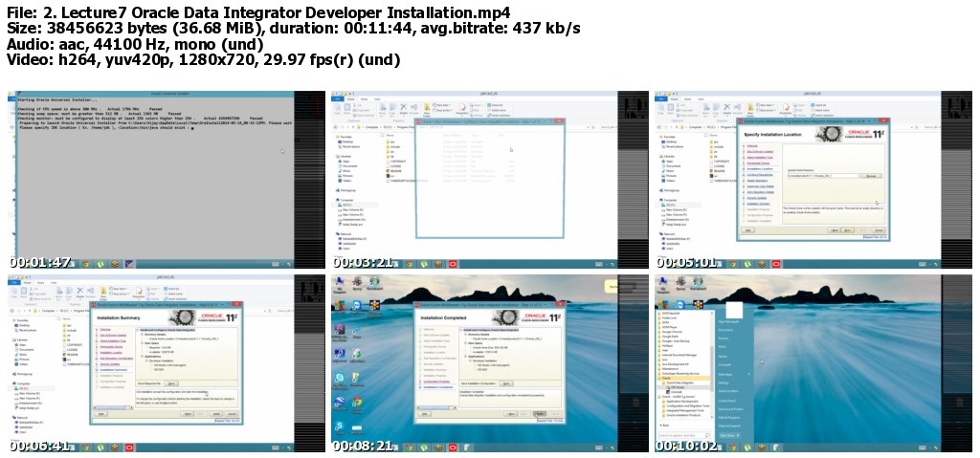This screenshot has height=458, width=980.
Task: Click Chrome desktop icon in 00:08:21 frame
Action: coord(357,402)
